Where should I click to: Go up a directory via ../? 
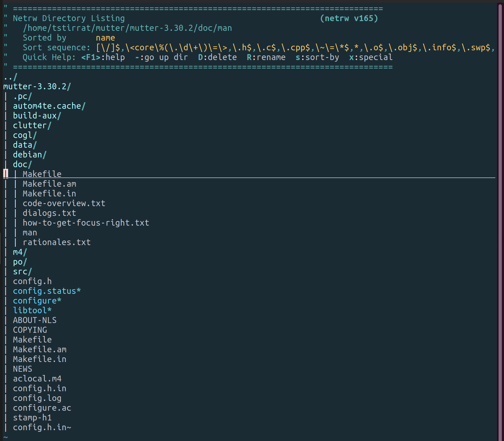tap(10, 77)
